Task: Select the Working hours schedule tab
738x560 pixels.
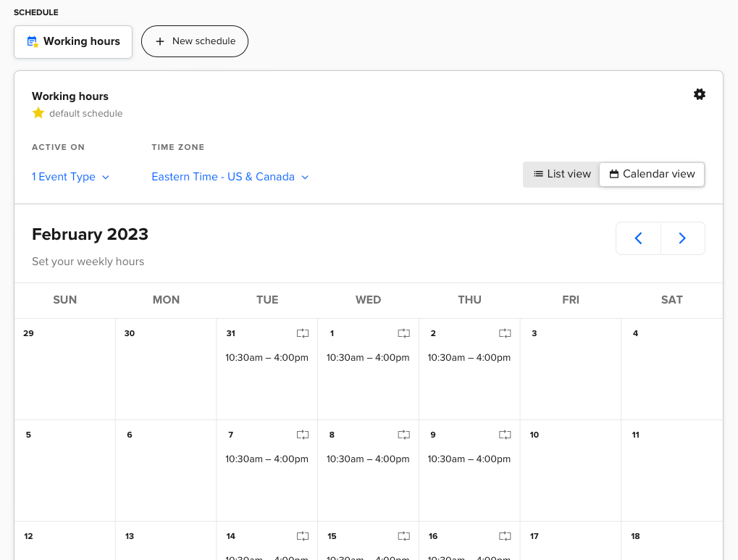Action: tap(73, 41)
